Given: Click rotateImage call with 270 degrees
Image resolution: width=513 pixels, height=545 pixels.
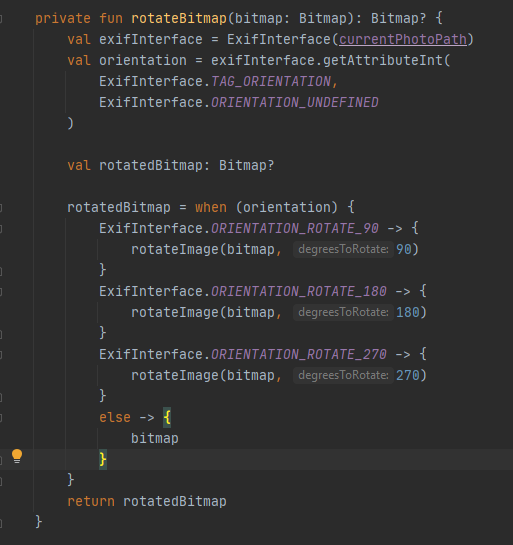Looking at the screenshot, I should [x=175, y=375].
